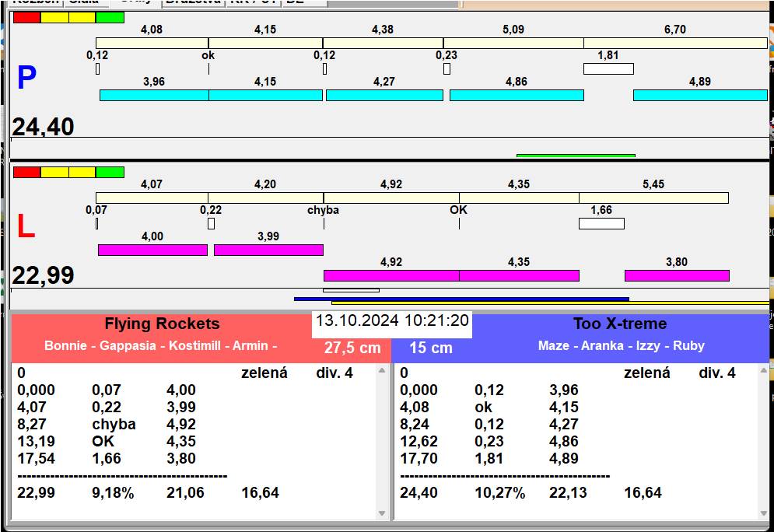Click the Too X-treme team header

620,324
